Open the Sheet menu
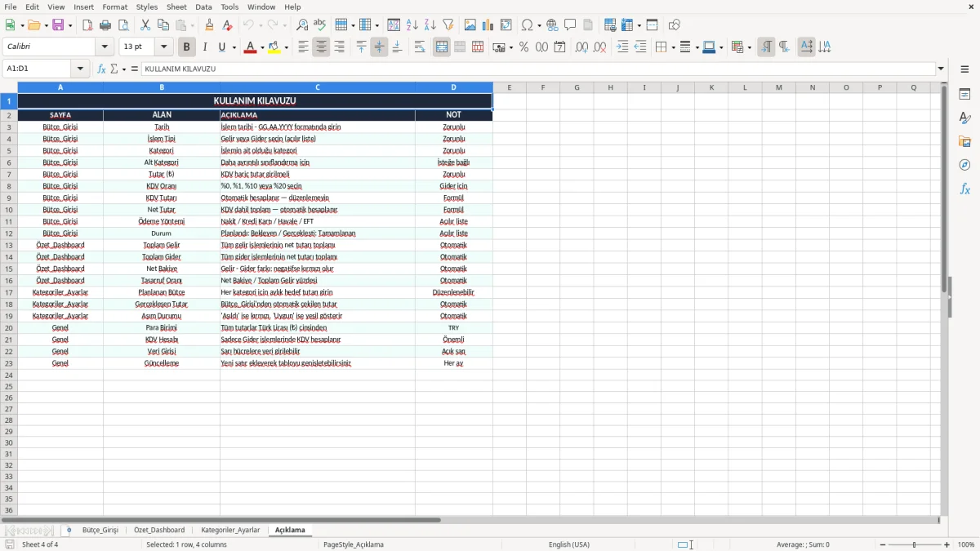 (176, 7)
